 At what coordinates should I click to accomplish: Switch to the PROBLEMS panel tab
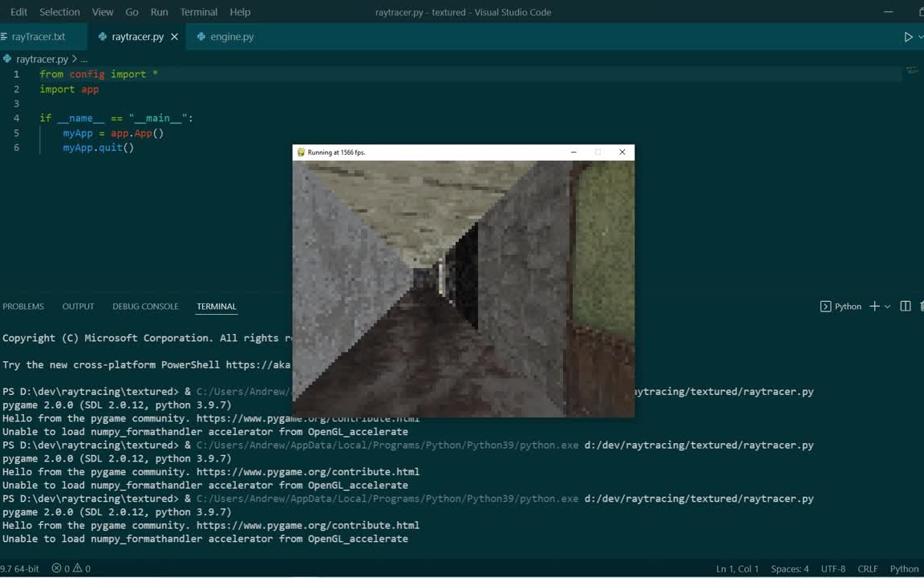[x=23, y=306]
